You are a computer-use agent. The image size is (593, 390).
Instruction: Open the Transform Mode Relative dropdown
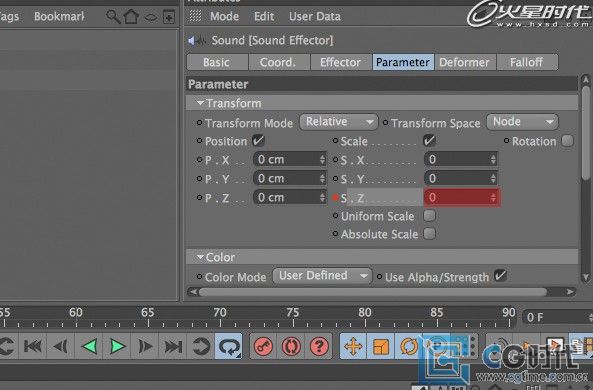tap(338, 122)
